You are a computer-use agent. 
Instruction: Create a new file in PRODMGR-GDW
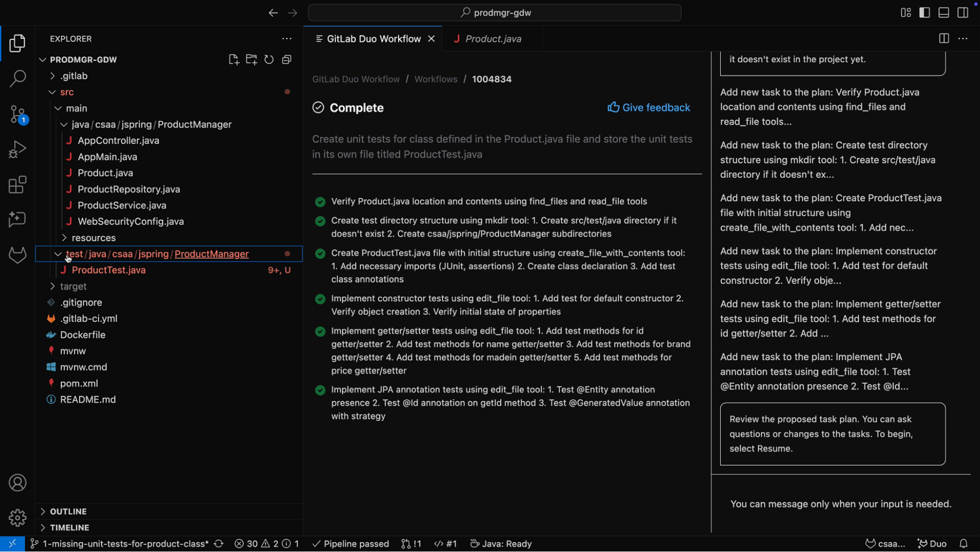pyautogui.click(x=233, y=60)
